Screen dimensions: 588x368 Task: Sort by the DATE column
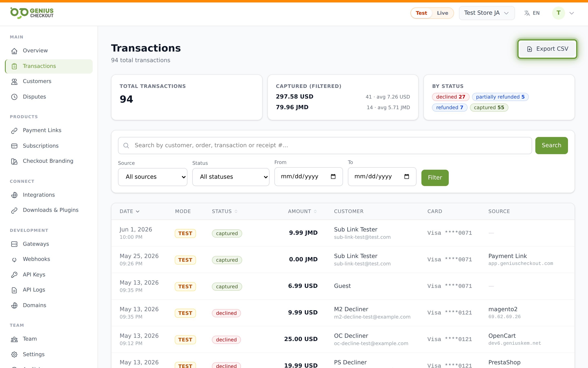129,211
